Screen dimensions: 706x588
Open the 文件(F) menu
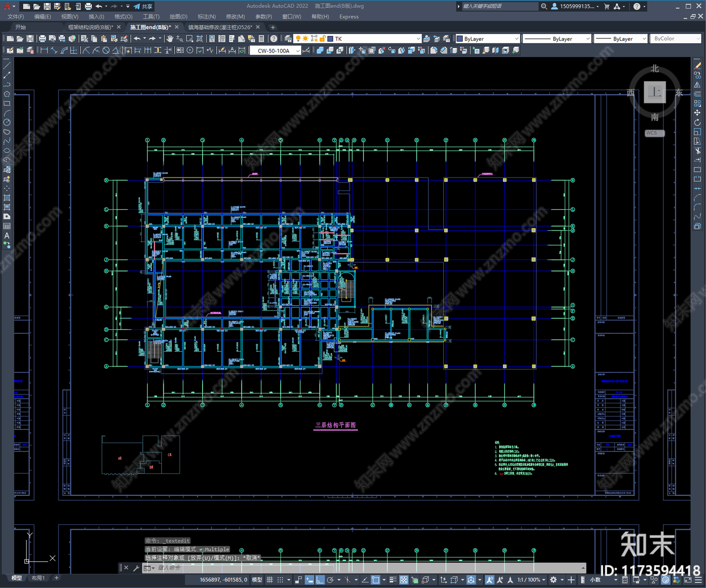[x=16, y=17]
